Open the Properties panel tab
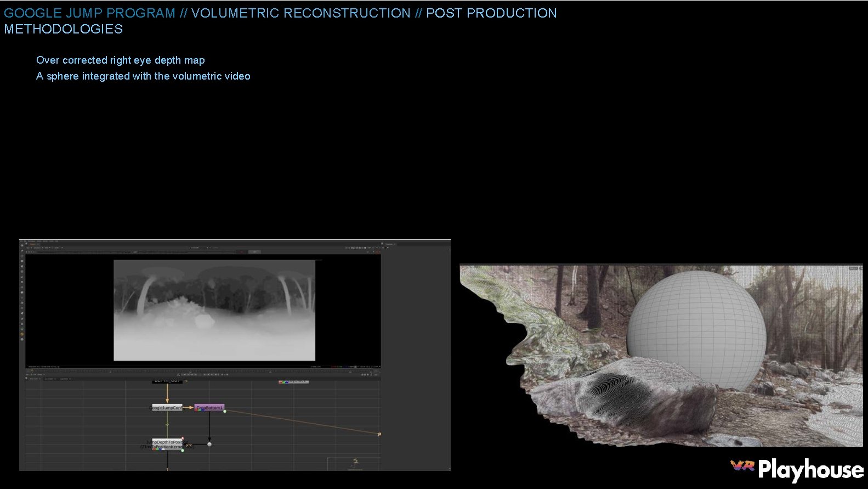Screen dimensions: 868x489 point(389,244)
